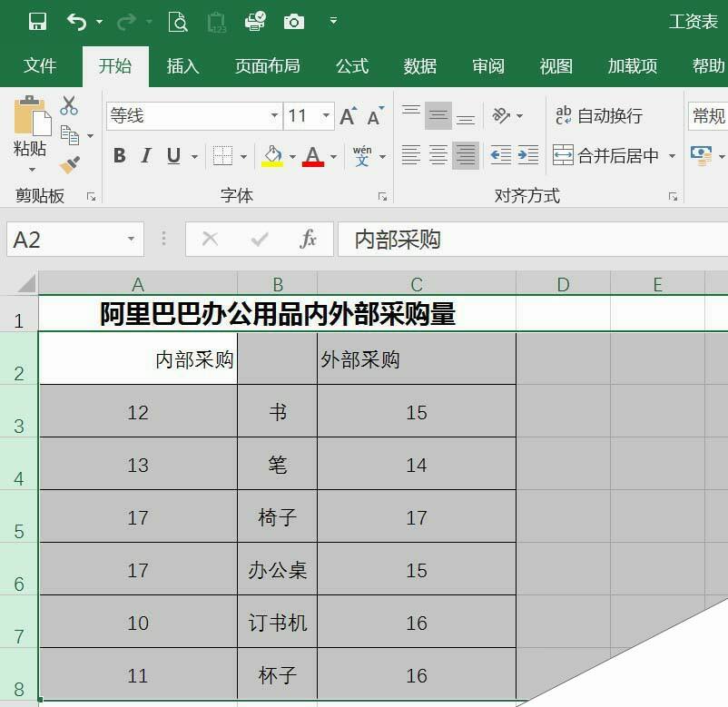Decrease the indent level
Screen dimensions: 728x707
click(501, 155)
